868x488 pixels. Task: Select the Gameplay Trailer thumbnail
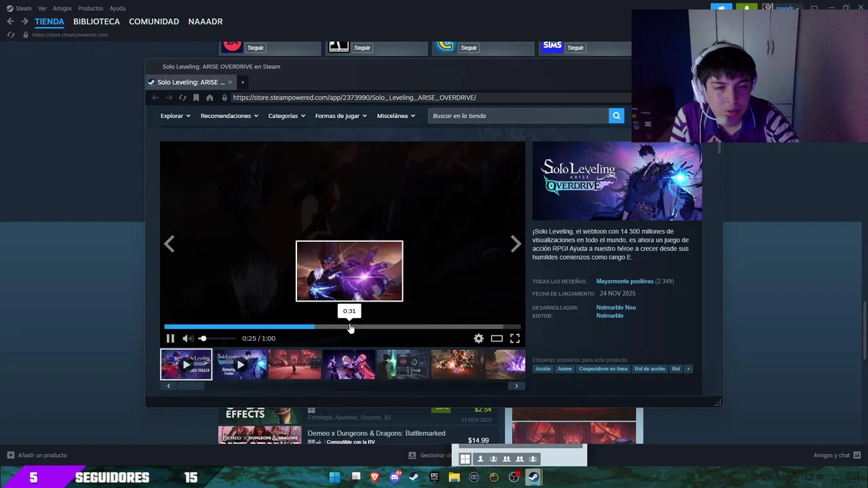point(240,364)
